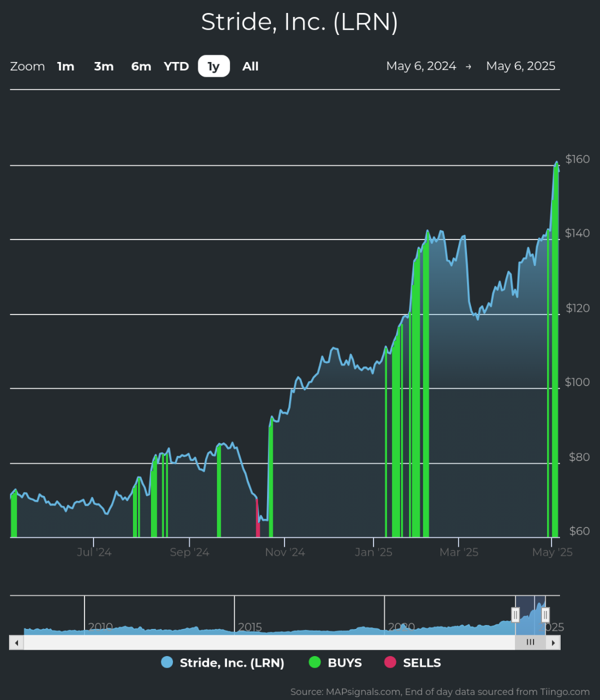Click the red sell signal bar

click(257, 518)
